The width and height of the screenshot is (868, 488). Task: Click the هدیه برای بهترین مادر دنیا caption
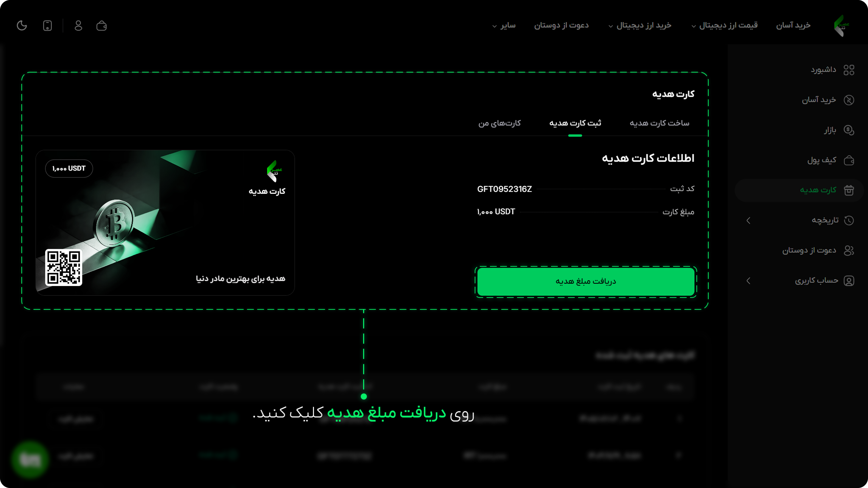(x=240, y=279)
